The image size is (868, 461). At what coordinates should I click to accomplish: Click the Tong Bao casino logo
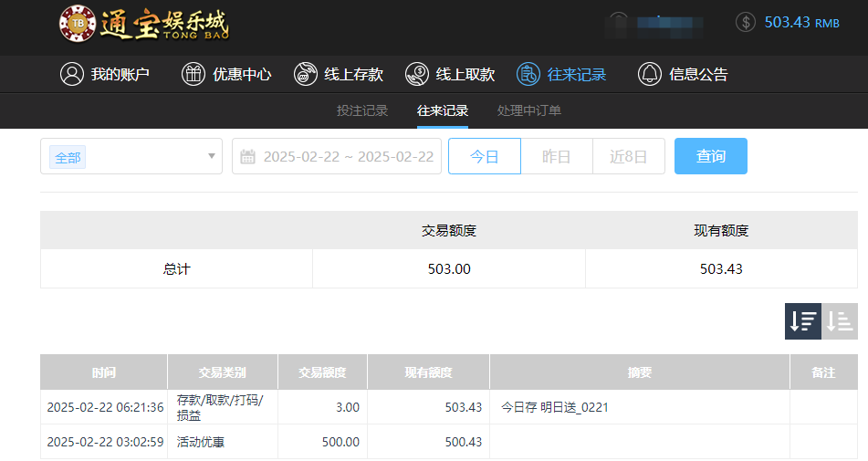tap(144, 24)
